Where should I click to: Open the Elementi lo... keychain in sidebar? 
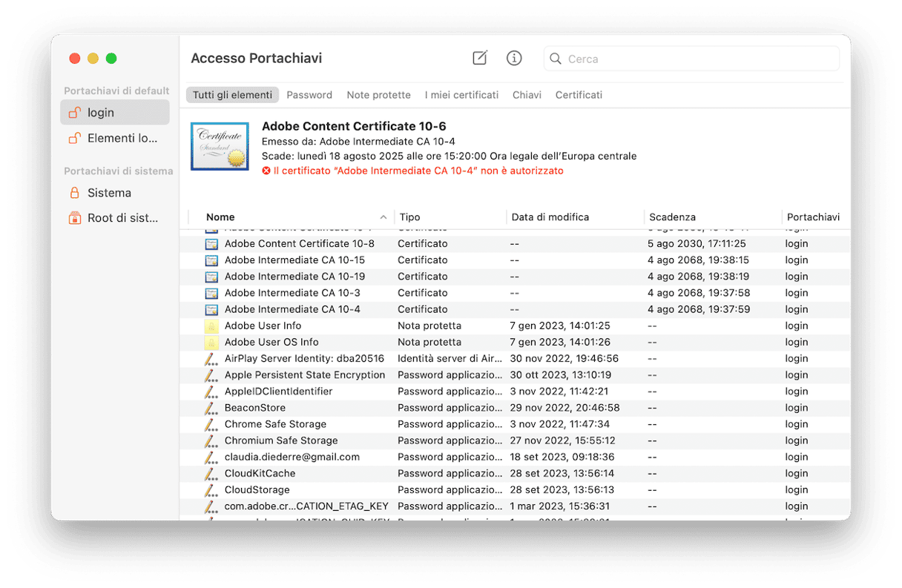pyautogui.click(x=115, y=138)
